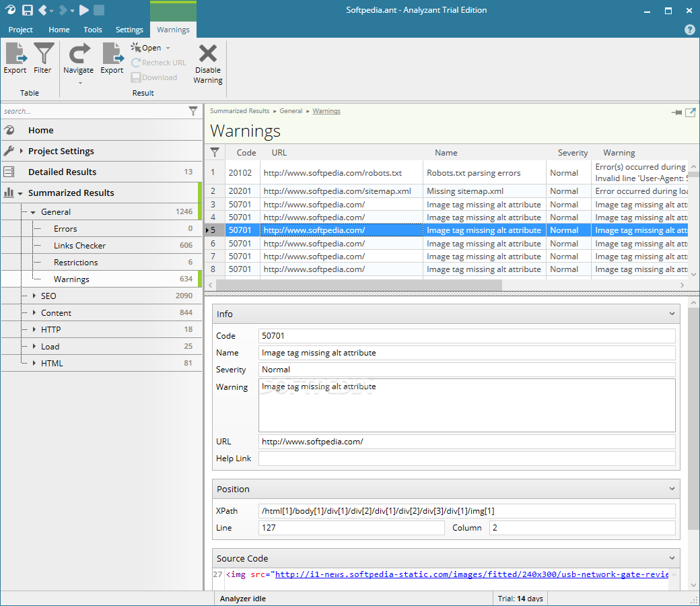Click the table column filter funnel icon
This screenshot has height=606, width=700.
215,152
